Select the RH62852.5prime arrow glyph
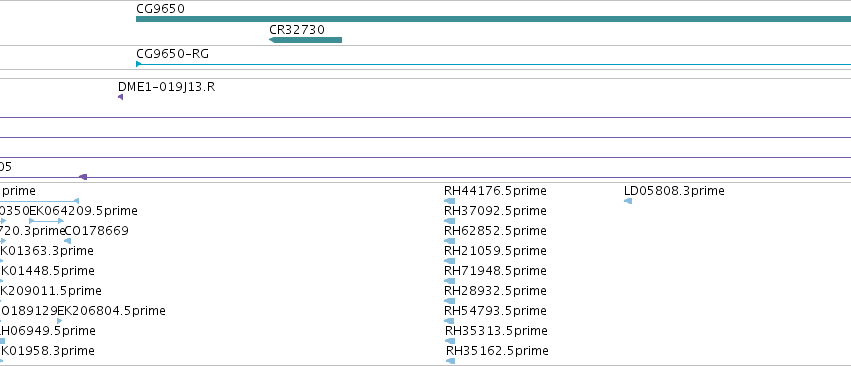 pyautogui.click(x=449, y=241)
